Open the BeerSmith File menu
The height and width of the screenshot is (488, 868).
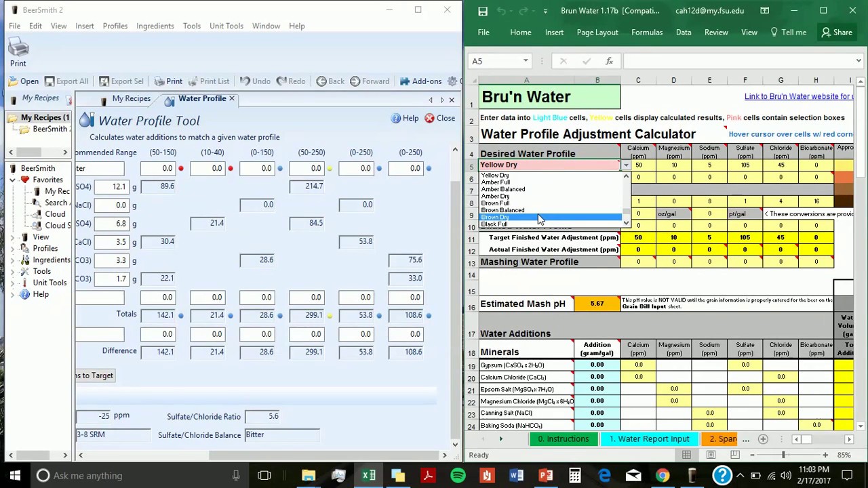14,26
